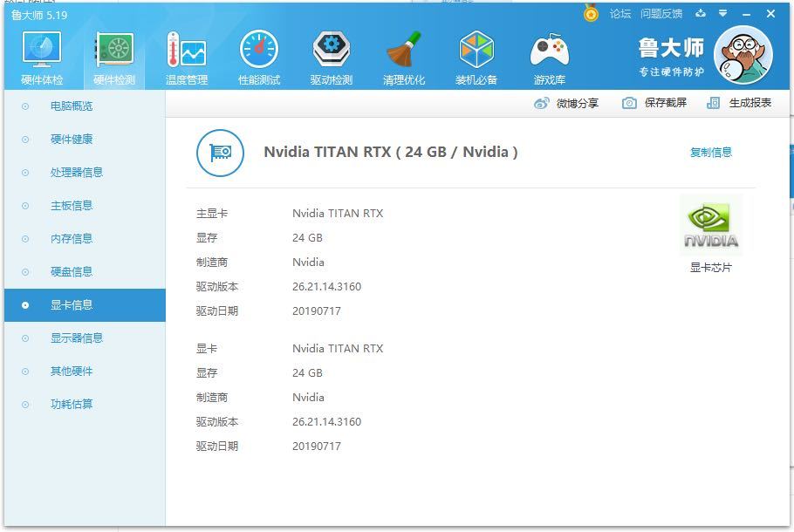Close the 鲁大师 window
Image resolution: width=794 pixels, height=532 pixels.
(770, 14)
